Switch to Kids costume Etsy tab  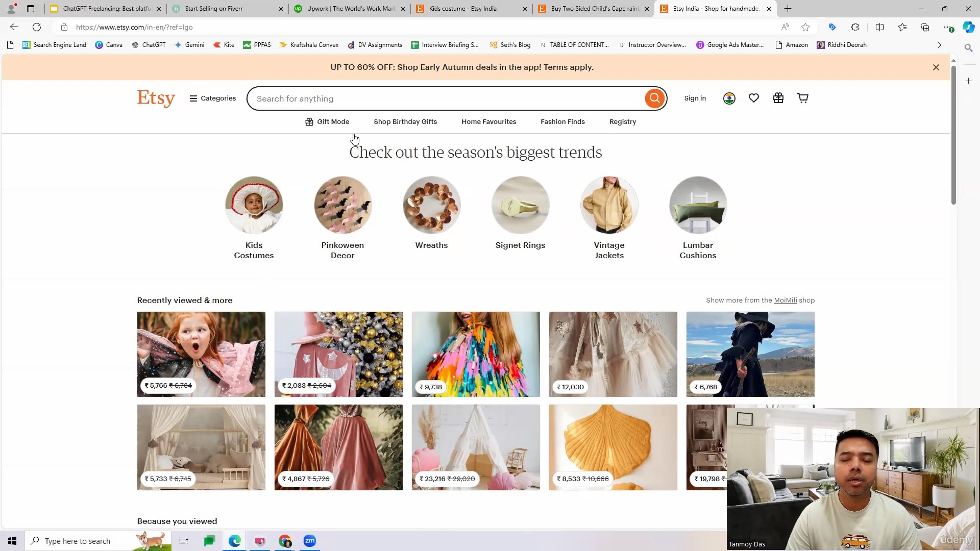tap(472, 9)
